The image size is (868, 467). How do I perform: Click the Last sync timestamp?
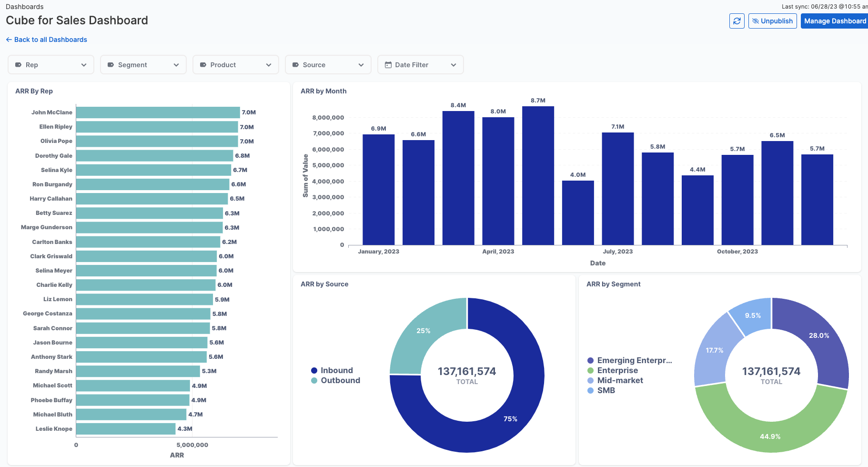click(x=825, y=7)
